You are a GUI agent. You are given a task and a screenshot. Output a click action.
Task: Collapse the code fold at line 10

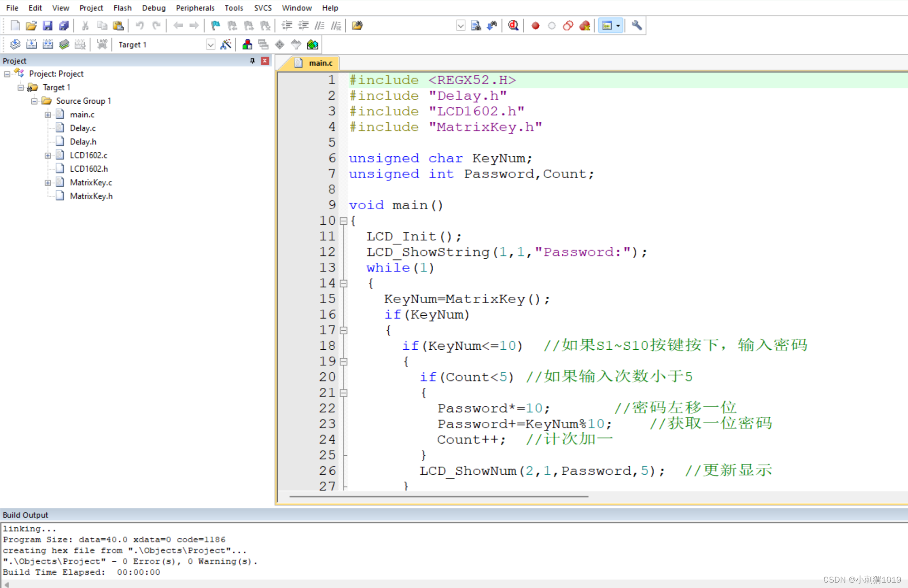tap(343, 221)
